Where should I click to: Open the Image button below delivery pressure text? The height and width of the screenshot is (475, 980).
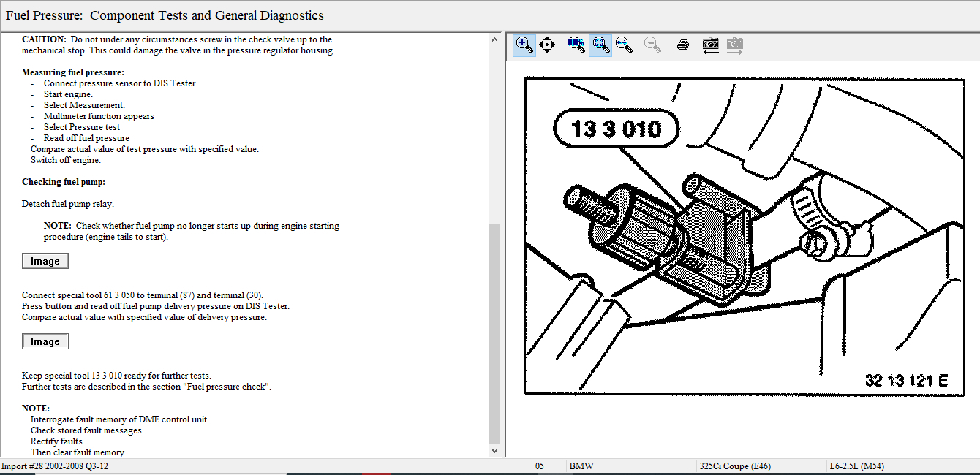click(x=45, y=341)
